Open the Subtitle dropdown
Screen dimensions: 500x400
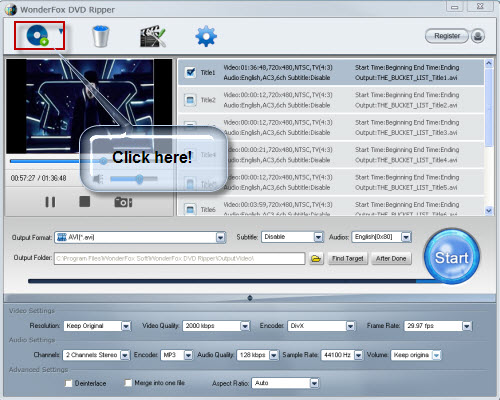(318, 237)
